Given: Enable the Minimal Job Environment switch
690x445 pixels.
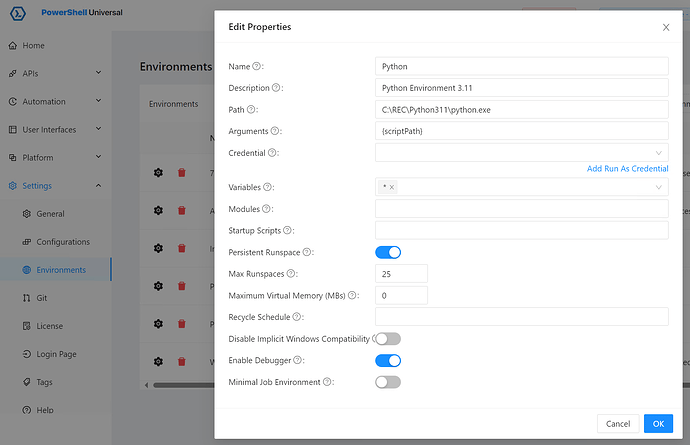Looking at the screenshot, I should (388, 382).
